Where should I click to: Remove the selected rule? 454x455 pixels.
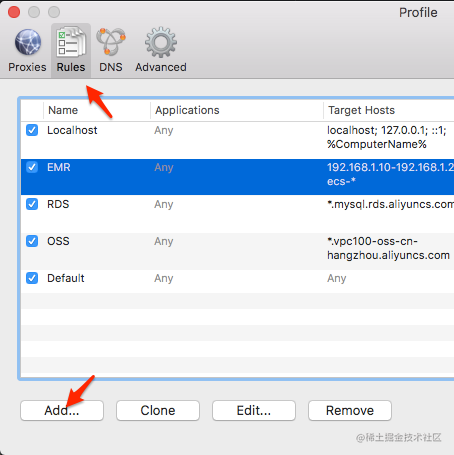[x=350, y=410]
